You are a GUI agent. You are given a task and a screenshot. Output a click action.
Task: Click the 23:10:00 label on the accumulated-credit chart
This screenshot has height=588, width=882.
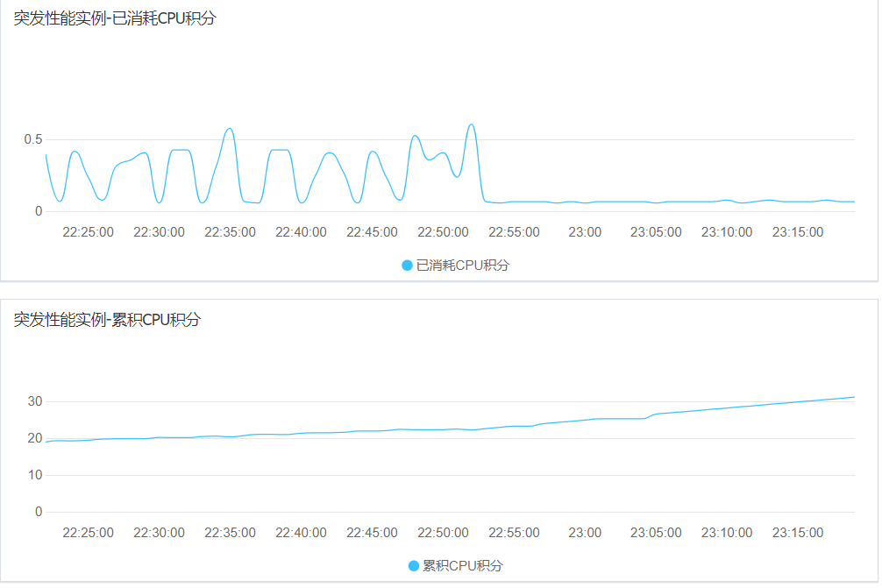tap(727, 533)
